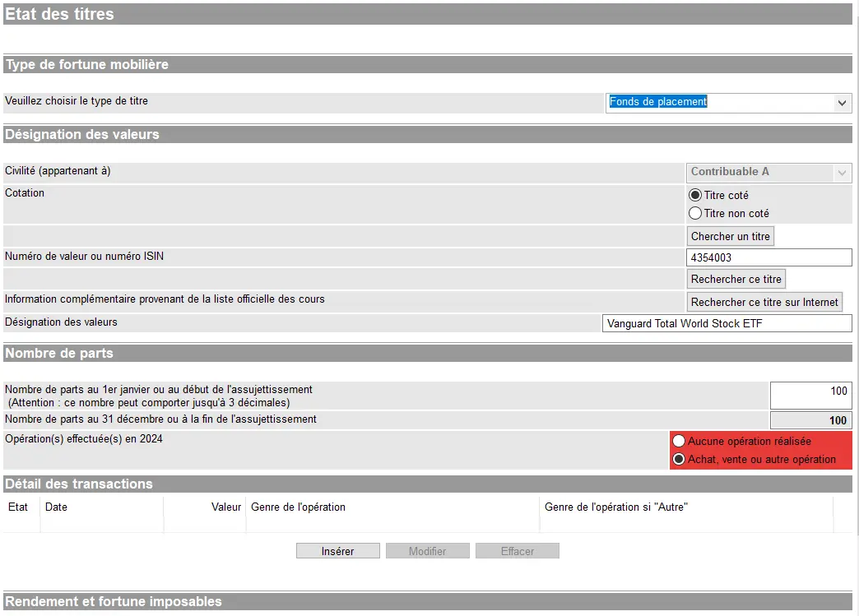The image size is (859, 616).
Task: Select Aucune opération réalisée
Action: click(x=680, y=442)
